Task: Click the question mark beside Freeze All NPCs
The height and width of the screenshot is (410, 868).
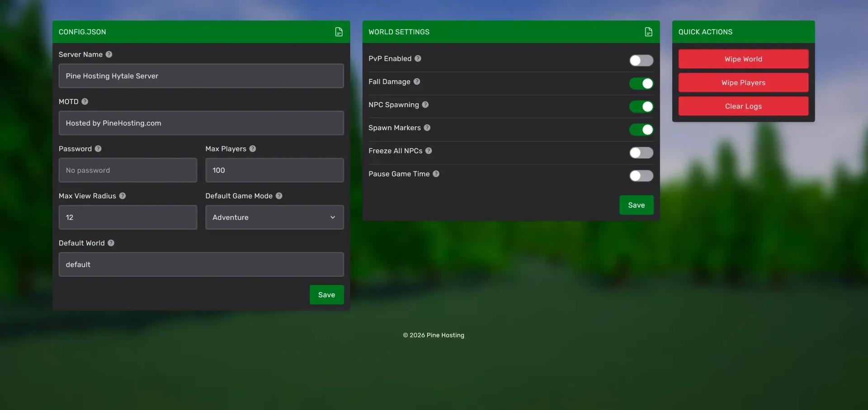Action: tap(429, 151)
